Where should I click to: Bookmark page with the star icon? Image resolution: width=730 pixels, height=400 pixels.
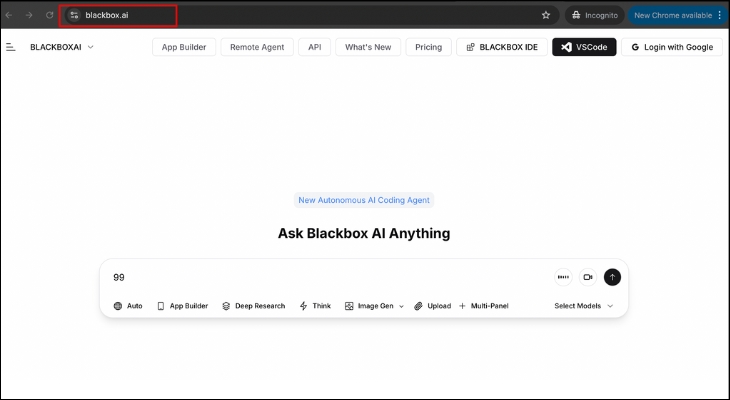[546, 15]
